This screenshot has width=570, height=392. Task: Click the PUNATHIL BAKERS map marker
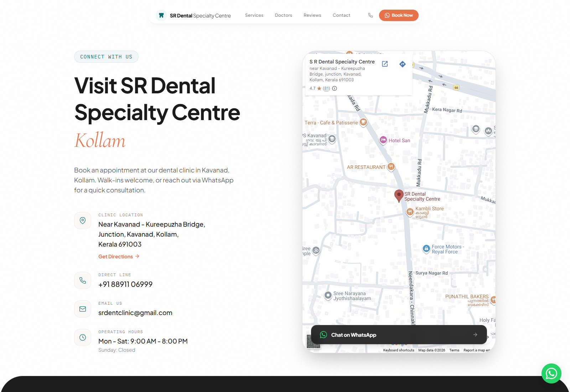click(x=493, y=300)
